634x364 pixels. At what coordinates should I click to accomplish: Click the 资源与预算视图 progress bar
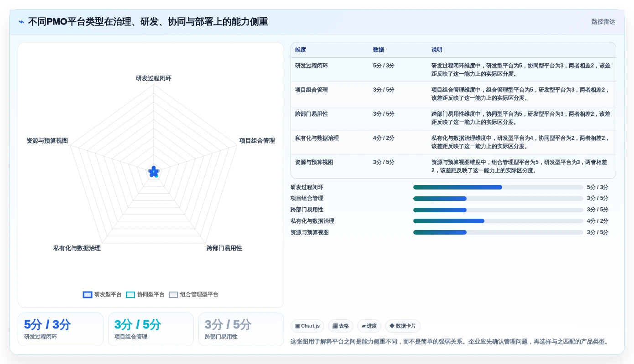(x=498, y=232)
